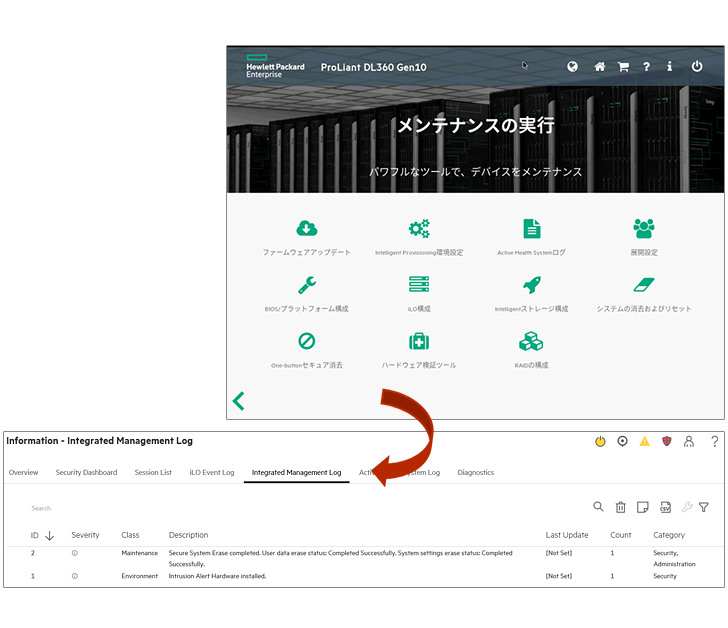Add a maintenance note with note icon
728x628 pixels.
coord(643,507)
